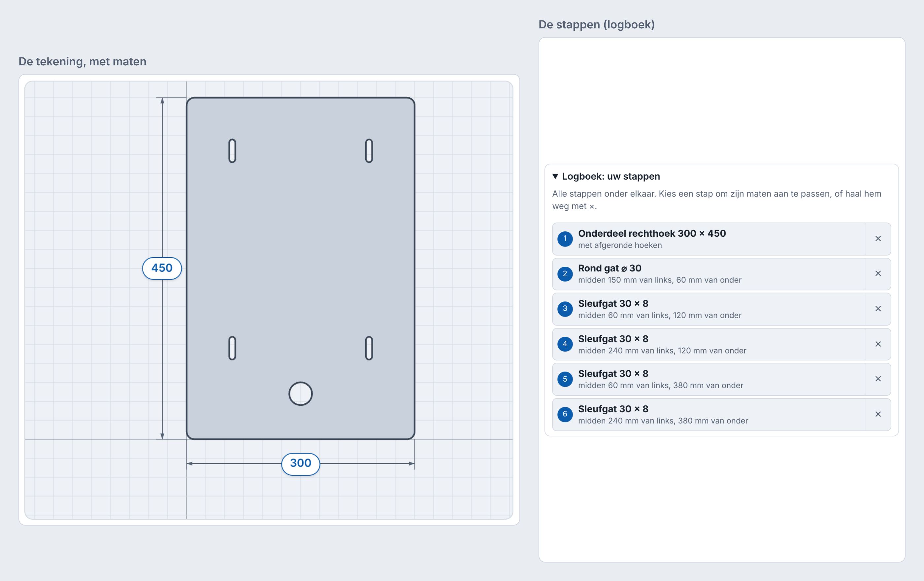Select the top-right slot in the drawing
Viewport: 924px width, 581px height.
(x=369, y=151)
